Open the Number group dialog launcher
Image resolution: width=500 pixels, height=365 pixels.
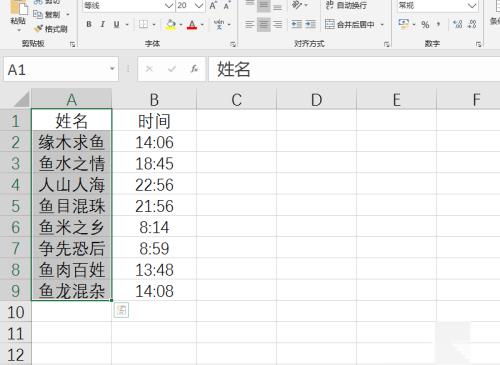pos(479,44)
